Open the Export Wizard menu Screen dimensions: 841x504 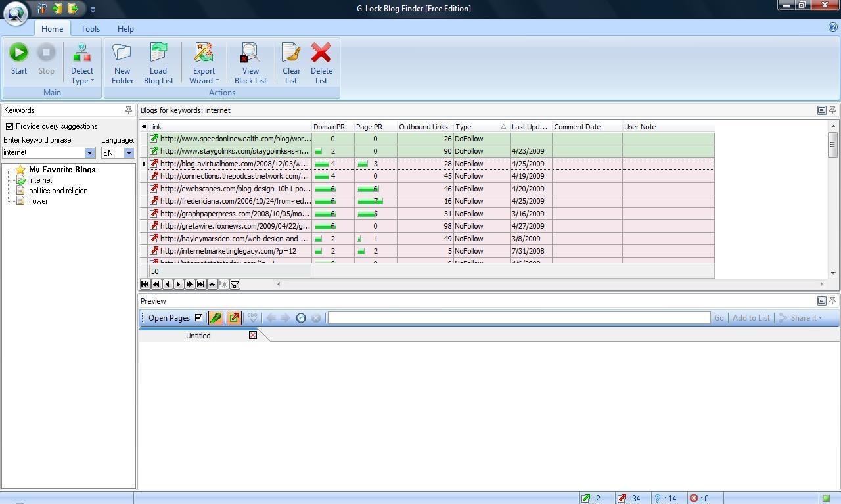204,64
